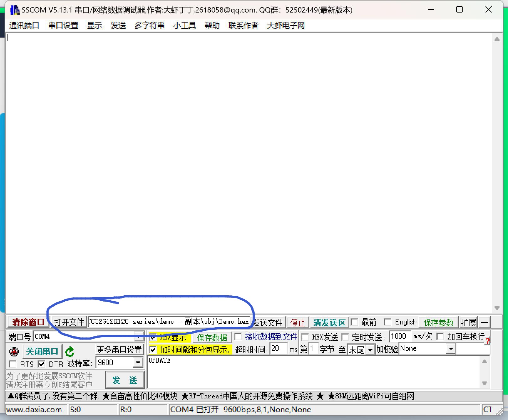The image size is (508, 420).
Task: Click the checksum result field
Action: coord(473,349)
